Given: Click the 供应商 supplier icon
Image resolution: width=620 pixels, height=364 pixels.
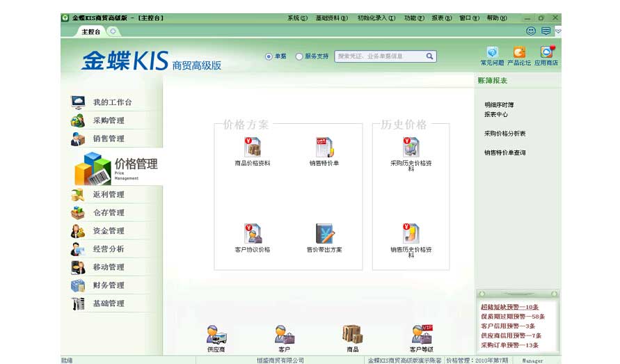Looking at the screenshot, I should [x=216, y=335].
